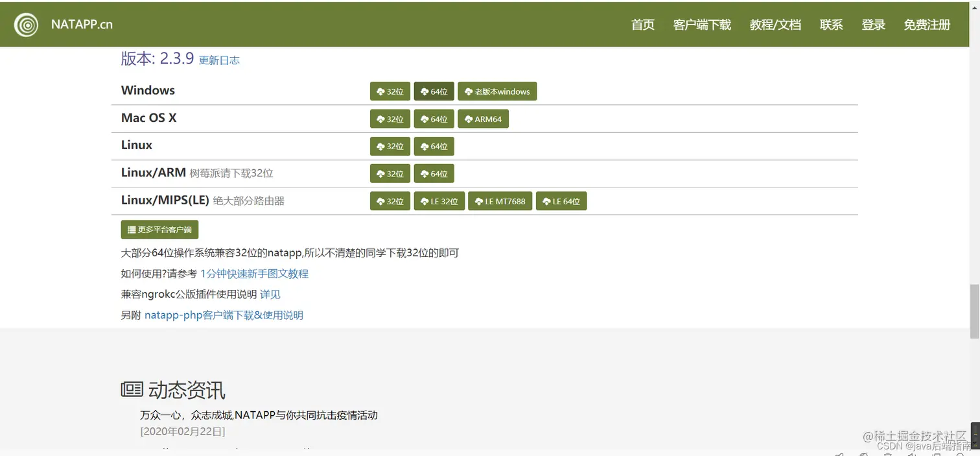The width and height of the screenshot is (980, 456).
Task: Download the LE MT7688 client
Action: coord(500,201)
